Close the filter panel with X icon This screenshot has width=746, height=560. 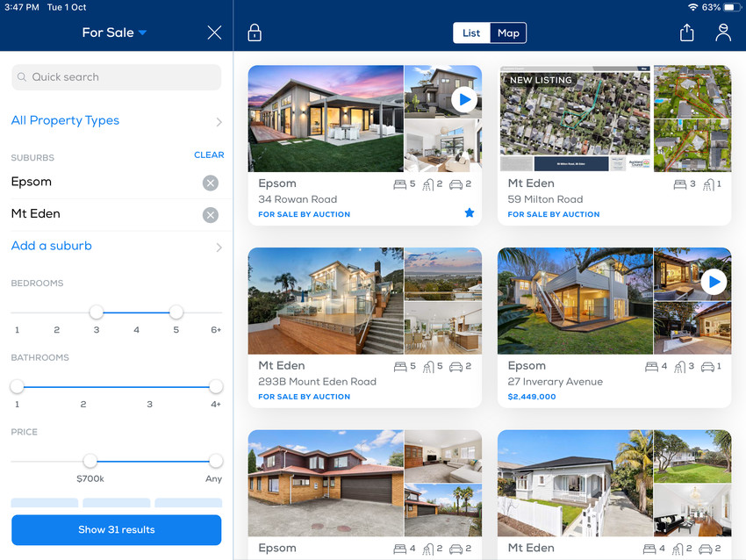click(x=214, y=32)
